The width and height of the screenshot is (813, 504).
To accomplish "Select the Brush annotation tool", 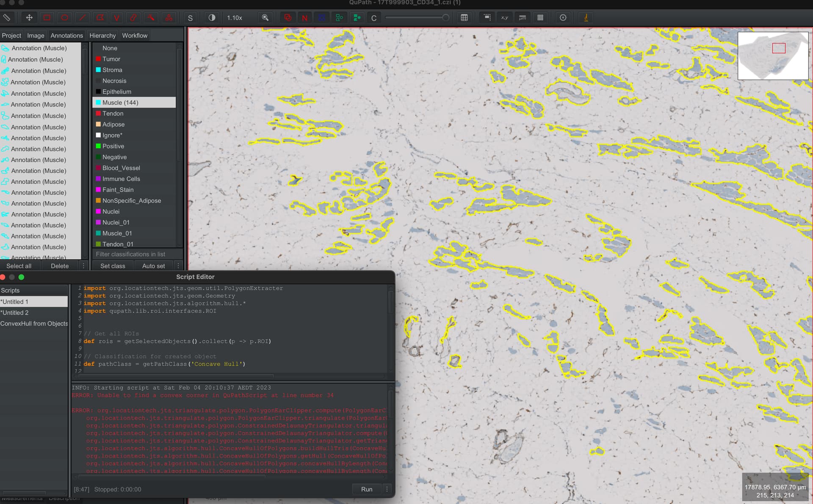I will tap(134, 17).
